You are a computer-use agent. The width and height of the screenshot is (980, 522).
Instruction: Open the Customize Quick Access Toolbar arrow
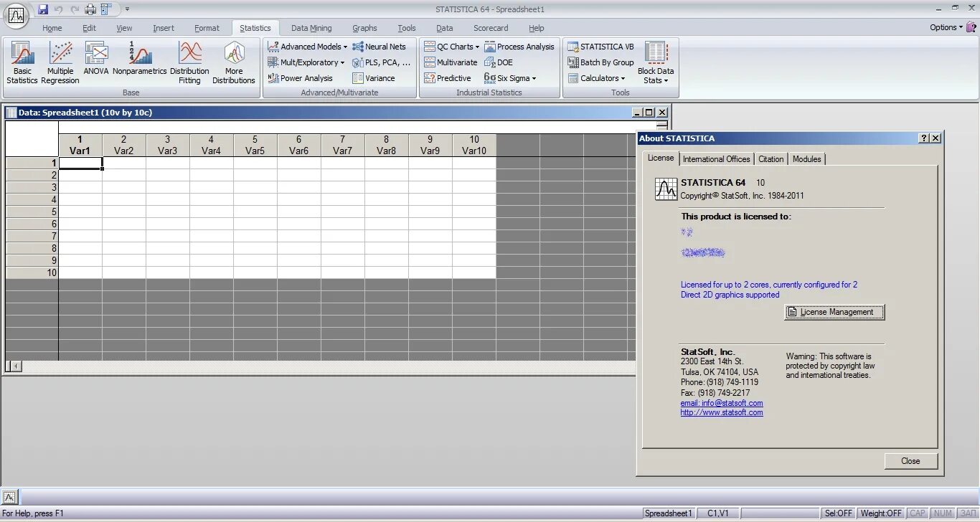point(127,9)
